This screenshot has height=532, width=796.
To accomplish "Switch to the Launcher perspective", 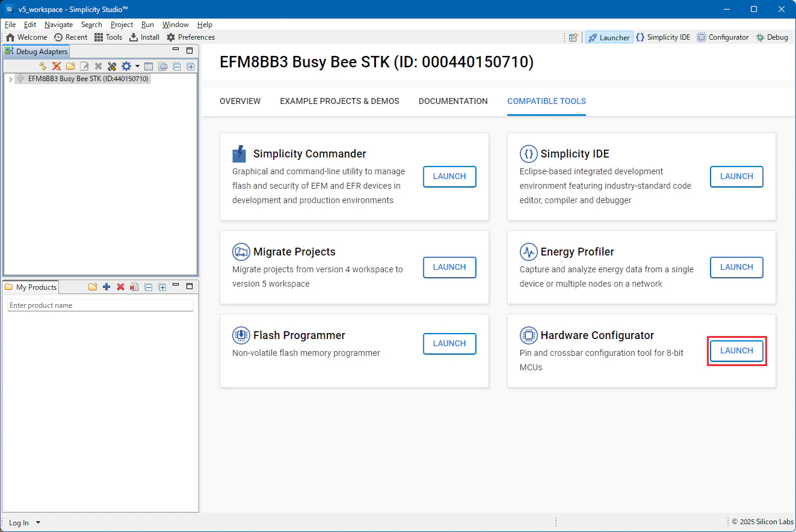I will point(609,37).
